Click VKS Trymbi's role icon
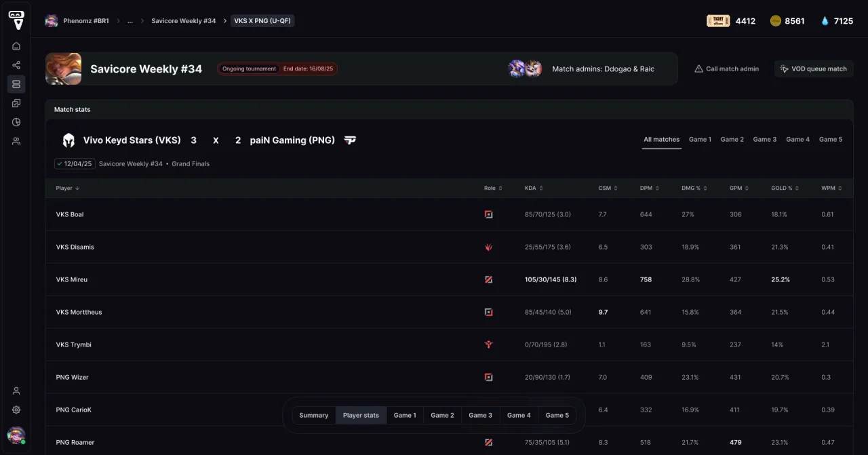Screen dimensions: 868x455 tap(488, 344)
